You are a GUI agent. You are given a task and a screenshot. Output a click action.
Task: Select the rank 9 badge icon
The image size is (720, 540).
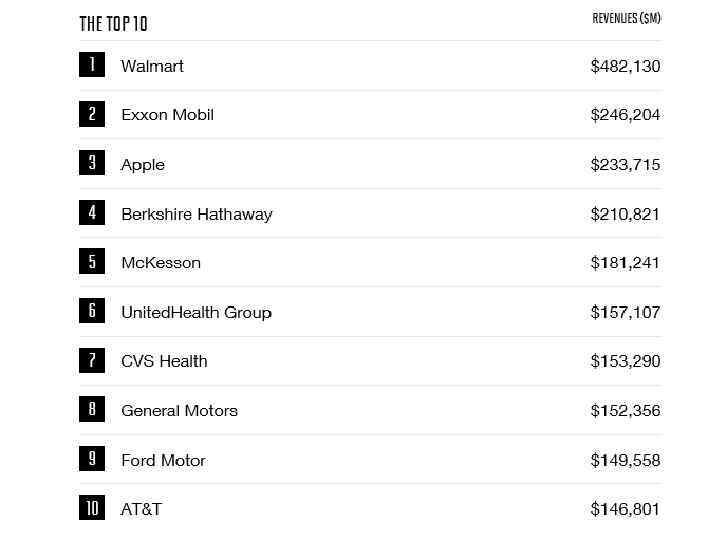pyautogui.click(x=92, y=459)
